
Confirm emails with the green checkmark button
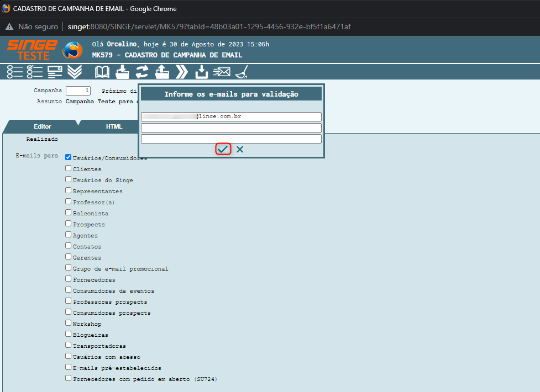click(x=223, y=149)
